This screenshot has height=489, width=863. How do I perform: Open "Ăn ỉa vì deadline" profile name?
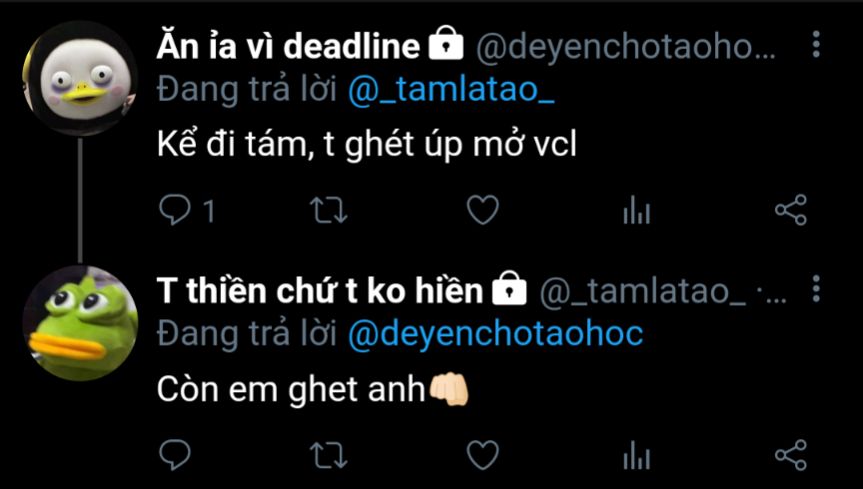click(288, 45)
